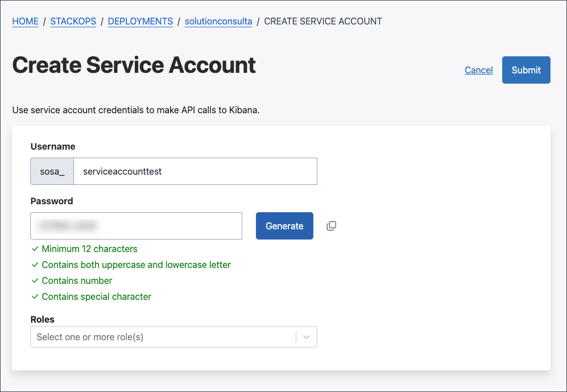Cancel creating the service account
The height and width of the screenshot is (392, 567).
[x=479, y=70]
